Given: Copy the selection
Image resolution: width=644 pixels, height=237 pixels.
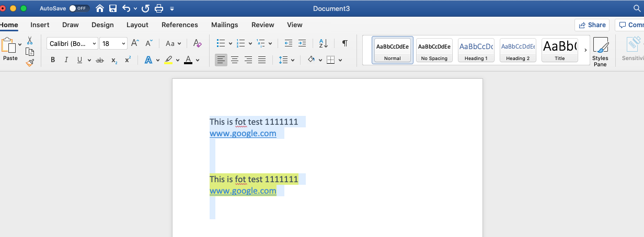Looking at the screenshot, I should click(x=30, y=52).
